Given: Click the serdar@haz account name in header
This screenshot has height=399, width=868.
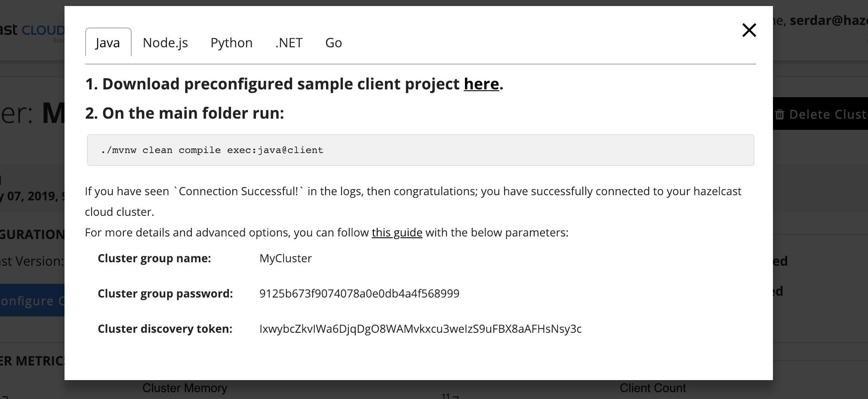Looking at the screenshot, I should pos(828,21).
